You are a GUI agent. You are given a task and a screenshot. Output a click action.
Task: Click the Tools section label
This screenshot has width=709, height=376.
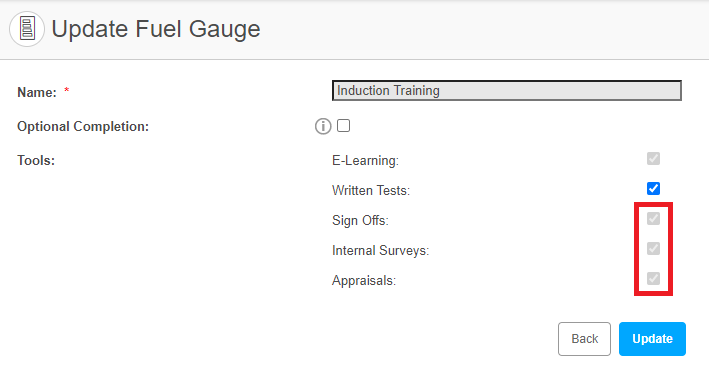(36, 160)
